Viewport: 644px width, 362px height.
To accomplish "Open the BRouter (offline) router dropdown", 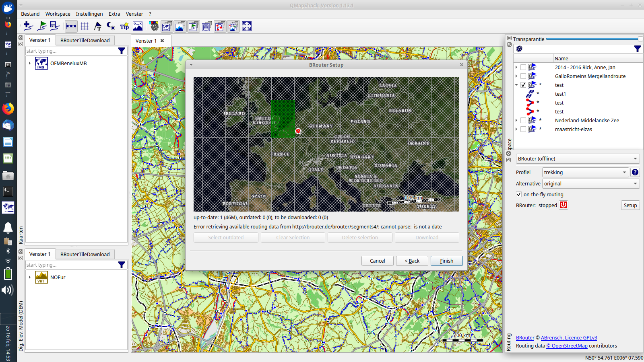I will [x=578, y=158].
